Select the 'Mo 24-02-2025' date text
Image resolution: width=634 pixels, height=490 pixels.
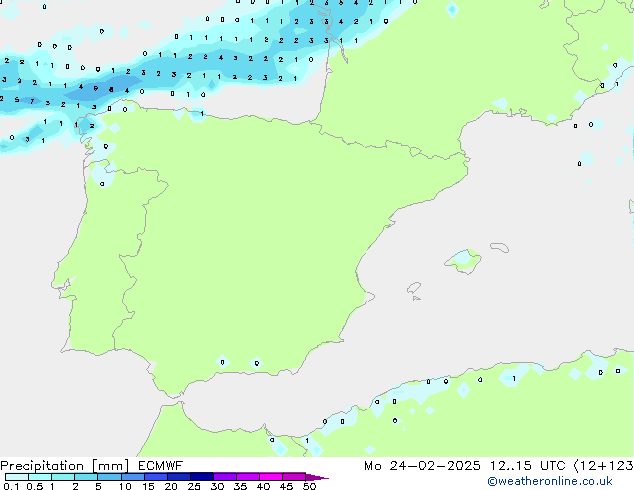[x=422, y=466]
